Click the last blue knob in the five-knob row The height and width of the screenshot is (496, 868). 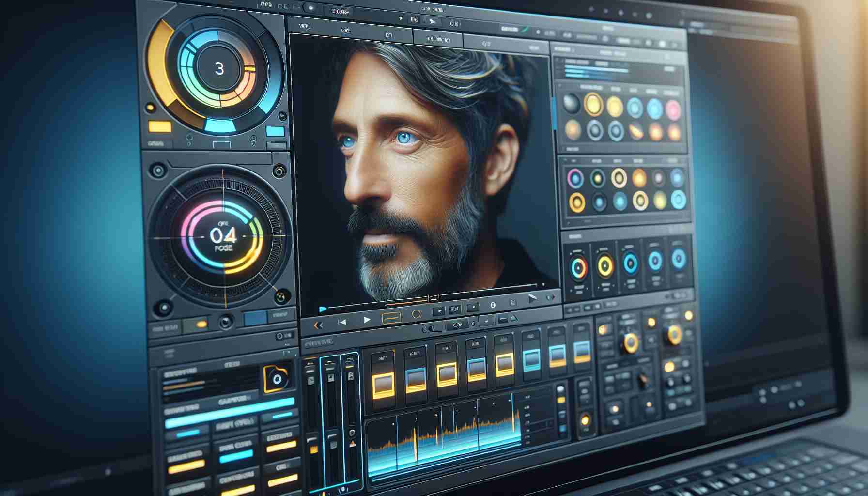tap(679, 258)
